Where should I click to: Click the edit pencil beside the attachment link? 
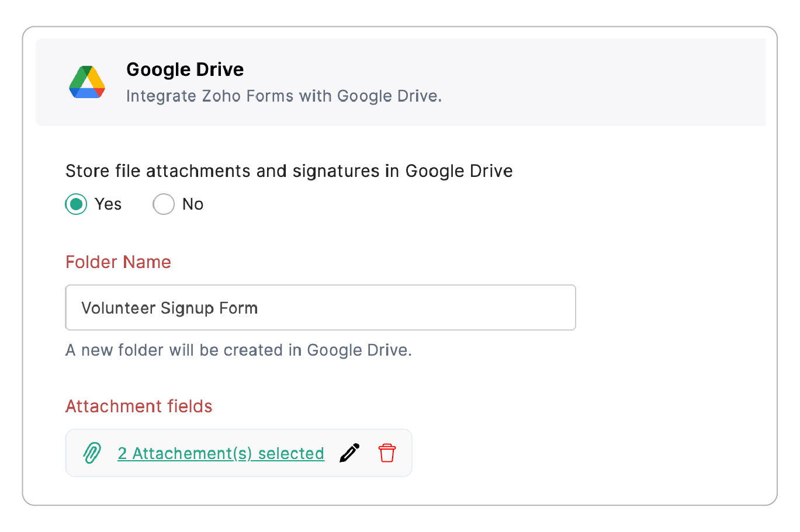349,453
